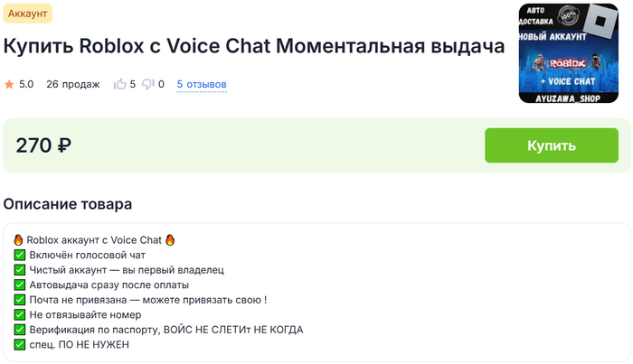The image size is (633, 364).
Task: Open the AYUZAWA_SHOP product thumbnail image
Action: [x=568, y=54]
